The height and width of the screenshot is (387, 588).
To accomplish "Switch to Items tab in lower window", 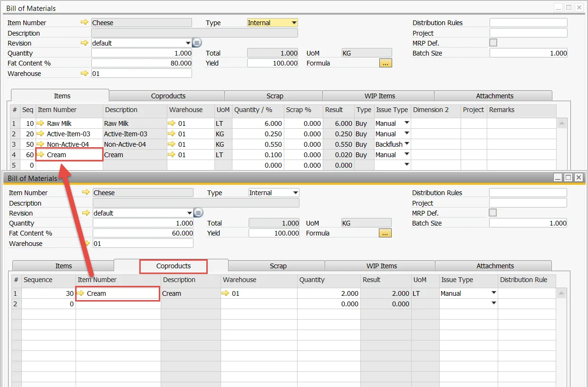I will [64, 266].
